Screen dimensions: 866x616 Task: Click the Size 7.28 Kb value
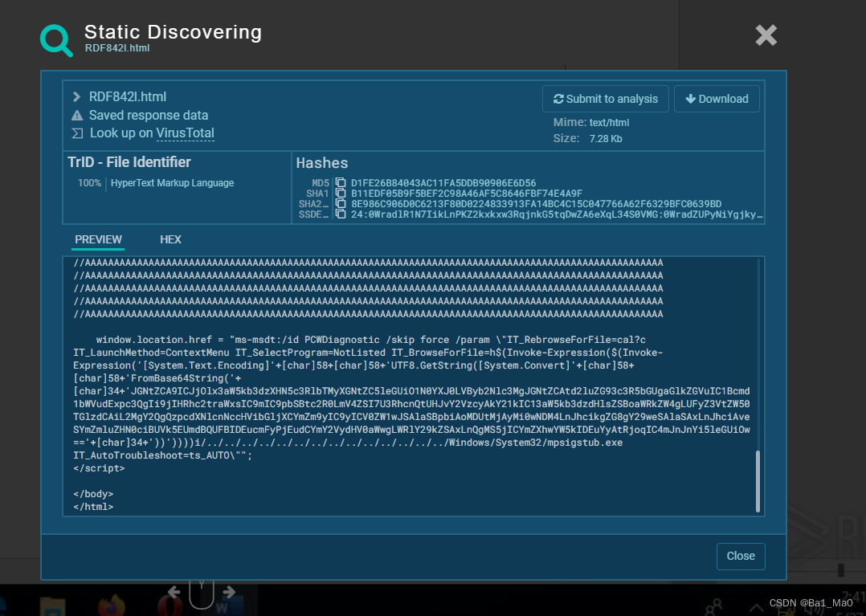click(606, 139)
